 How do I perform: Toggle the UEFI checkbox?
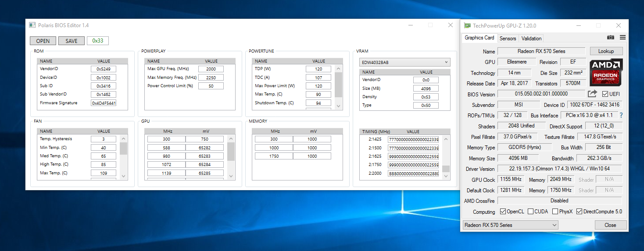[x=605, y=94]
